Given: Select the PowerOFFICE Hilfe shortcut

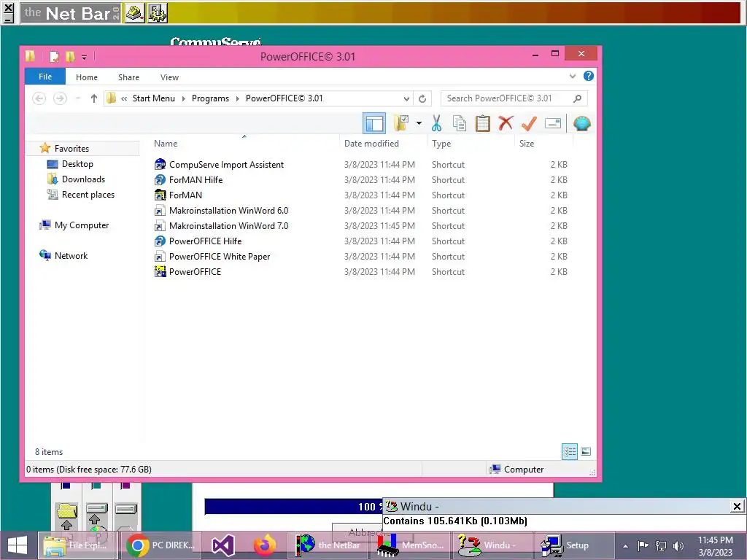Looking at the screenshot, I should pyautogui.click(x=205, y=241).
